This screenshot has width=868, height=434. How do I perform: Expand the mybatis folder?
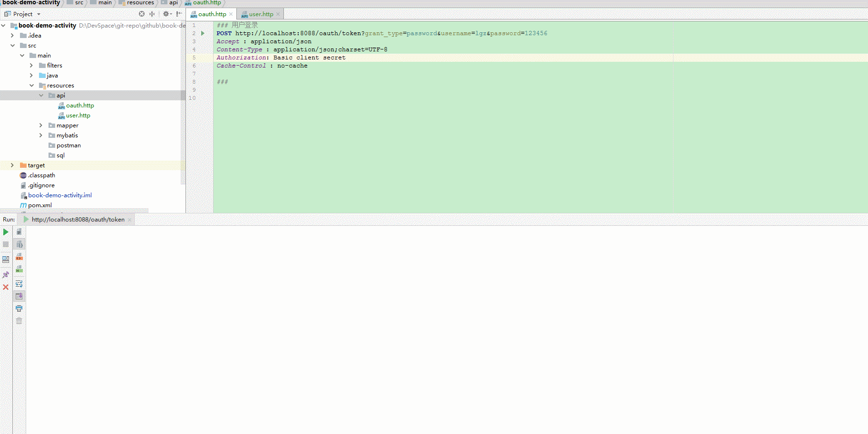click(41, 135)
